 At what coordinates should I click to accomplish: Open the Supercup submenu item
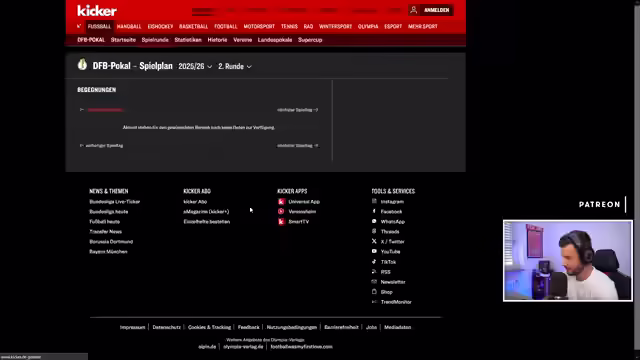(310, 40)
